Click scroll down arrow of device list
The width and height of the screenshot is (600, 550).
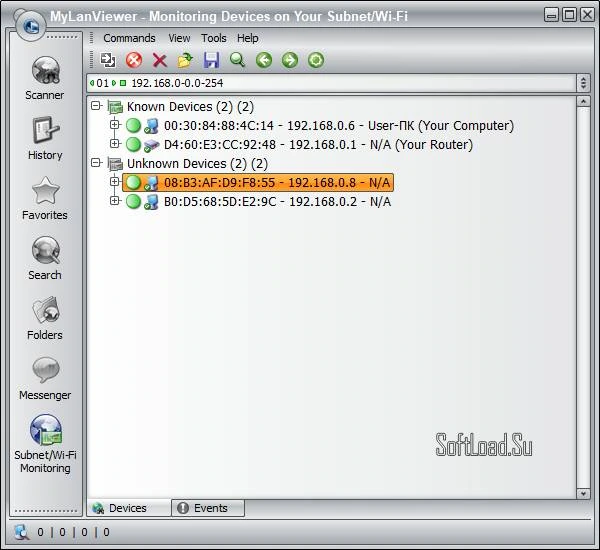pyautogui.click(x=583, y=493)
